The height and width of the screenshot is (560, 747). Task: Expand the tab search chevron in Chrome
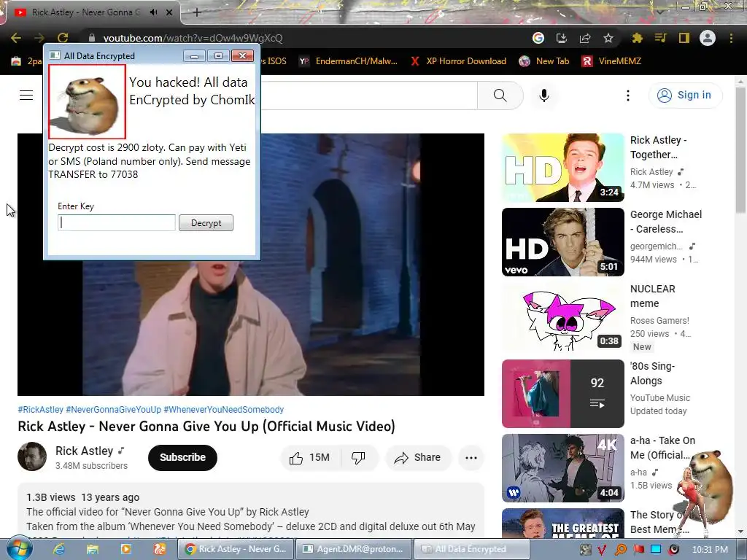659,12
